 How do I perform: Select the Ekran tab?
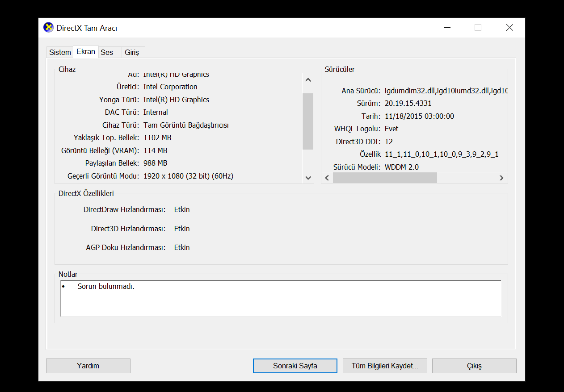[86, 51]
